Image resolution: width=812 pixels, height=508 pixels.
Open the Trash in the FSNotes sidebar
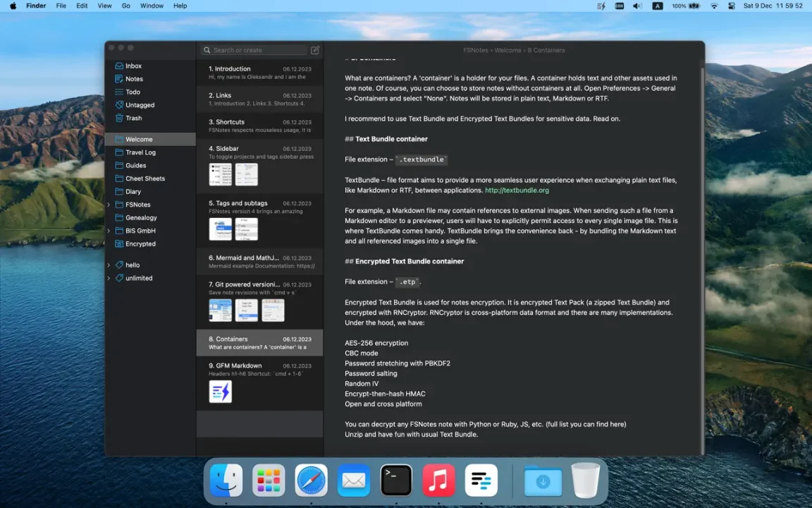pyautogui.click(x=133, y=118)
